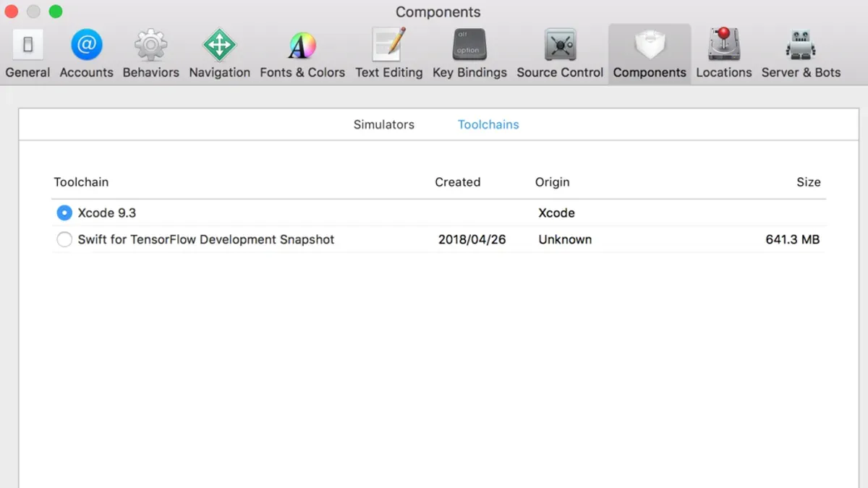Open the Locations preferences pane
Image resolution: width=868 pixels, height=488 pixels.
[x=723, y=54]
